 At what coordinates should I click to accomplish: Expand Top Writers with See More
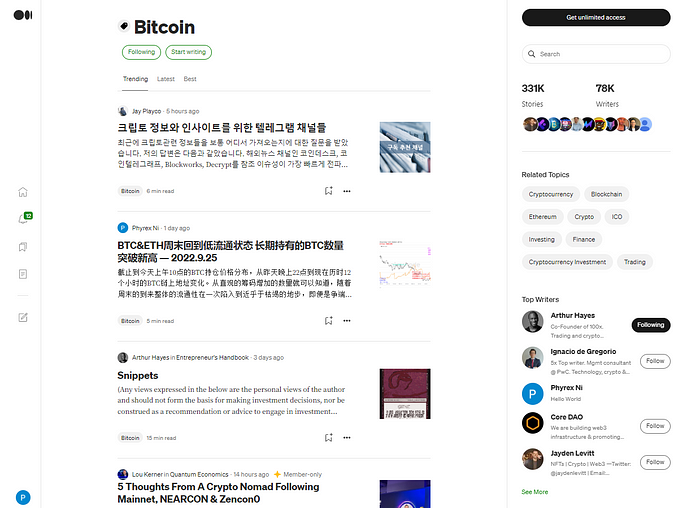pos(535,492)
